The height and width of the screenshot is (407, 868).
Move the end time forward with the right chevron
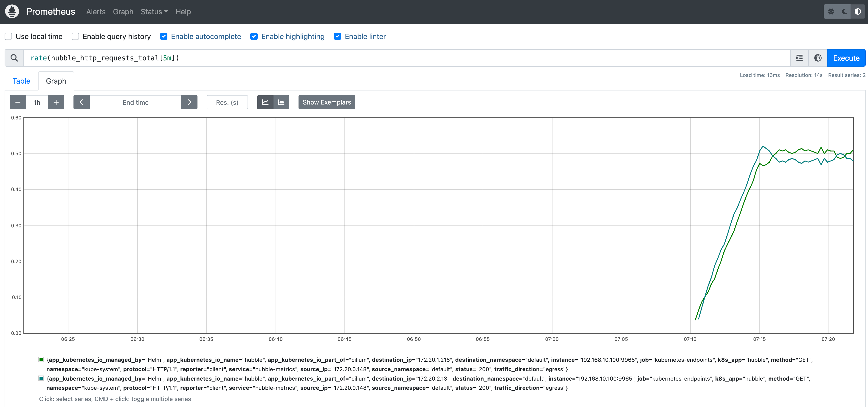tap(189, 102)
